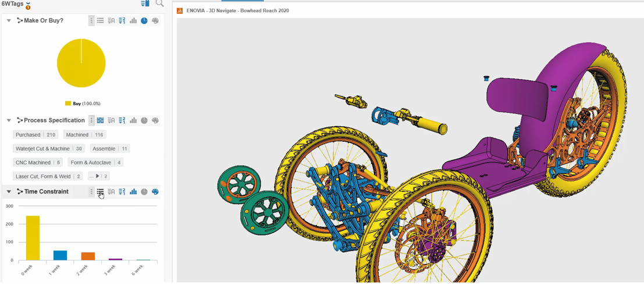The height and width of the screenshot is (286, 644).
Task: Click the Time Constraint list view icon
Action: coord(101,192)
